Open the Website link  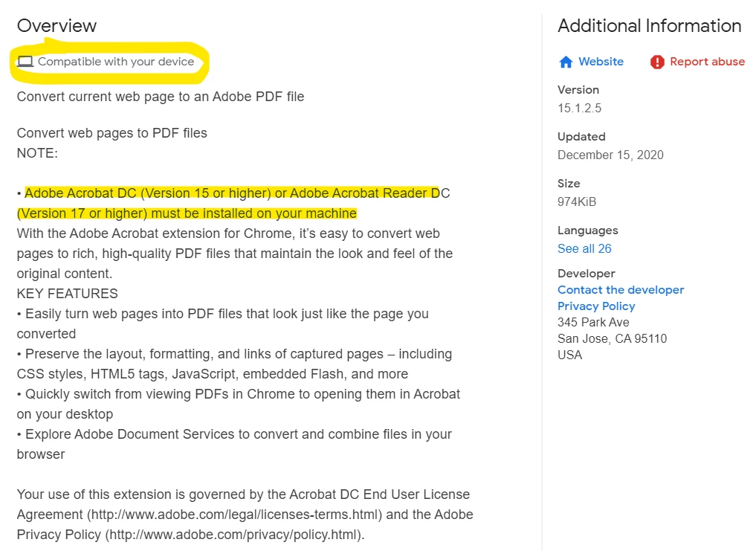(x=601, y=62)
